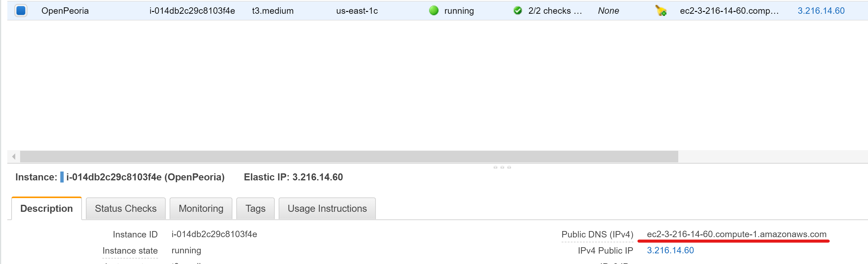Click the green status checks checkmark icon

point(517,10)
